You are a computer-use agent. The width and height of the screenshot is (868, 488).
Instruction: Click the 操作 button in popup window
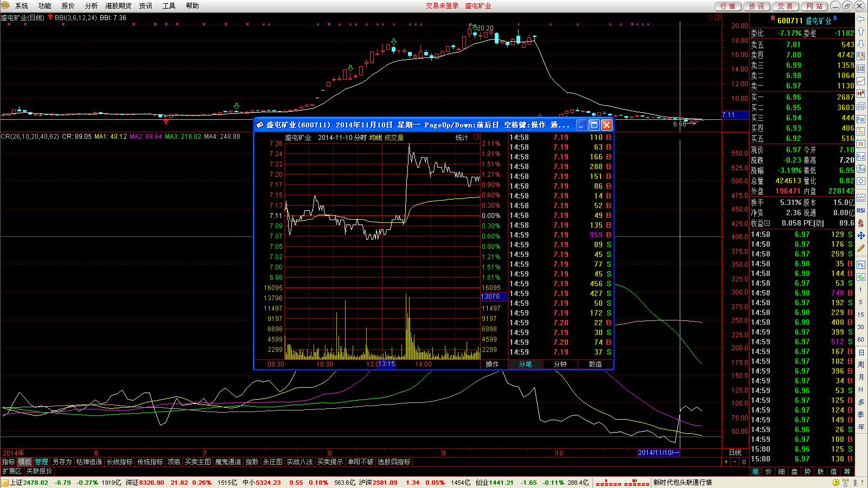tap(493, 364)
